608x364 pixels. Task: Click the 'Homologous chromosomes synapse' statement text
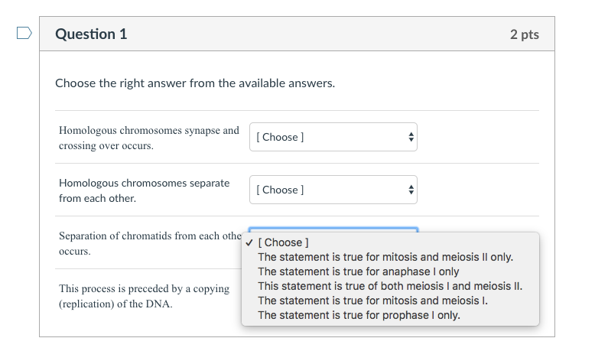pos(149,138)
